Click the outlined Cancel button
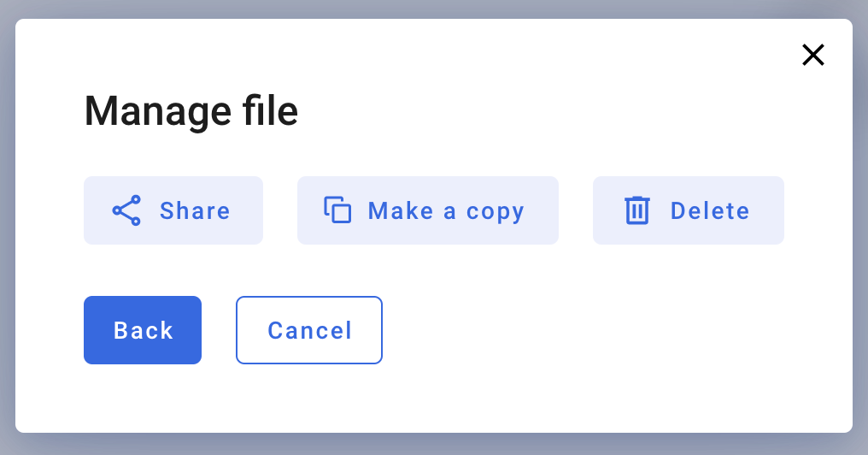Viewport: 868px width, 455px height. 309,330
